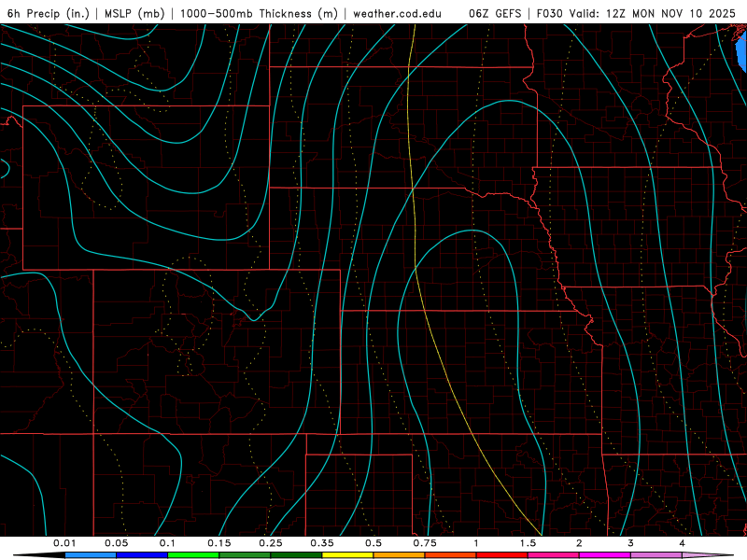Click the legend value "0.15"
This screenshot has height=560, width=747.
click(x=219, y=543)
